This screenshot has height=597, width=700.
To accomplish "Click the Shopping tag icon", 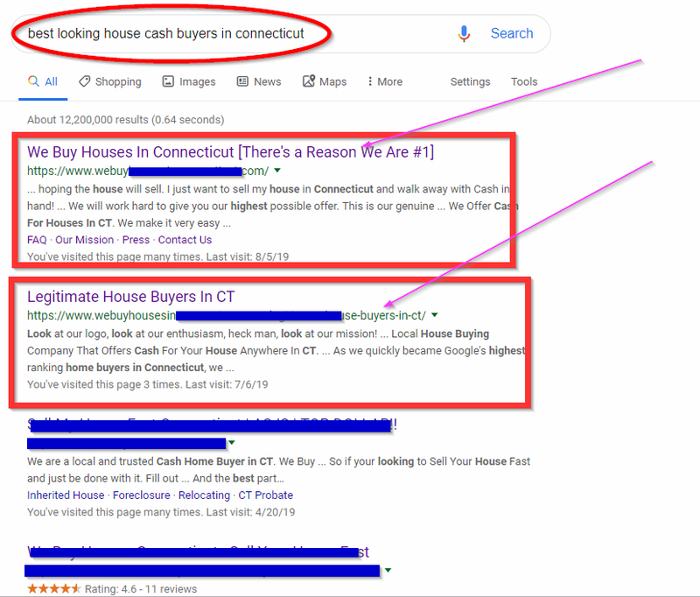I will [x=84, y=81].
